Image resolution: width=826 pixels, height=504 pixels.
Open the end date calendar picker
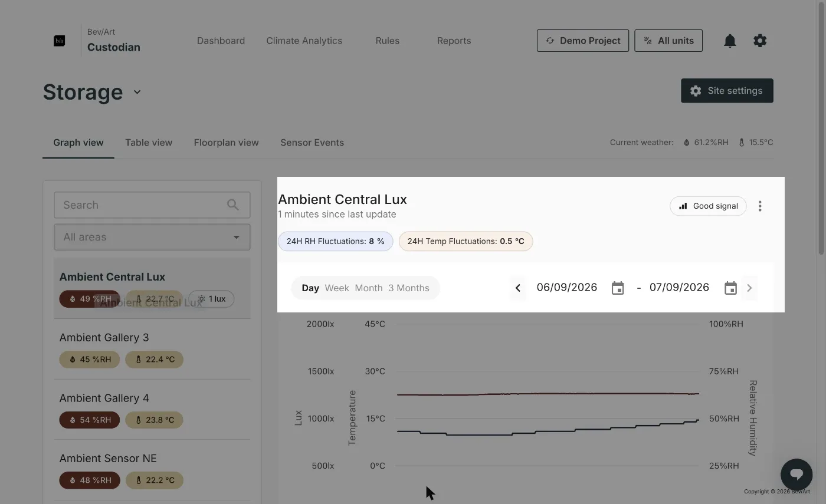point(730,288)
